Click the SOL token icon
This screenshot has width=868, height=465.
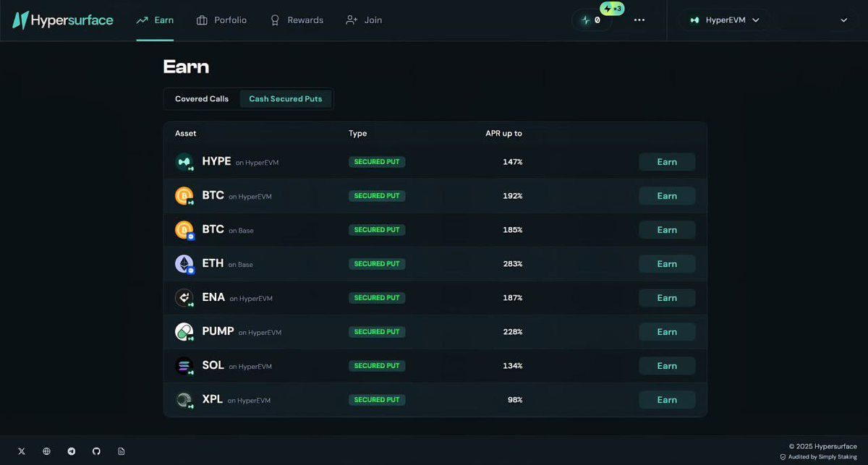[x=184, y=366]
